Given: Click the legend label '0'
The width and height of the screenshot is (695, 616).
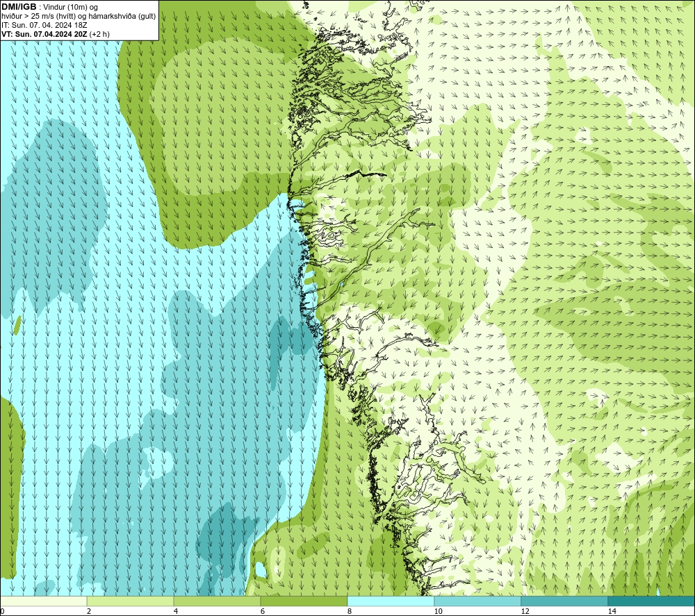Looking at the screenshot, I should (2, 611).
